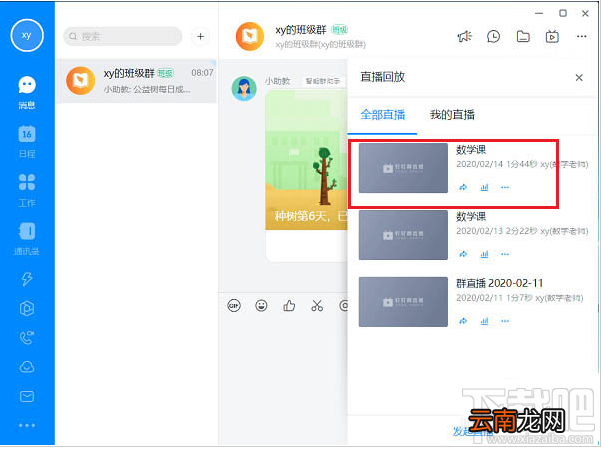Open the chat history clock icon
The image size is (602, 449).
493,36
